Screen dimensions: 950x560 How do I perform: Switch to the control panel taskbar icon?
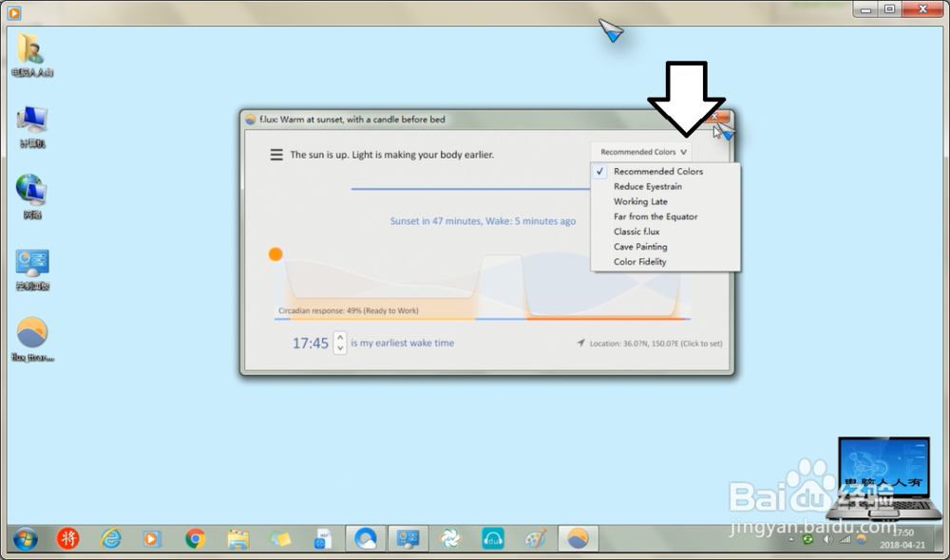pyautogui.click(x=408, y=538)
